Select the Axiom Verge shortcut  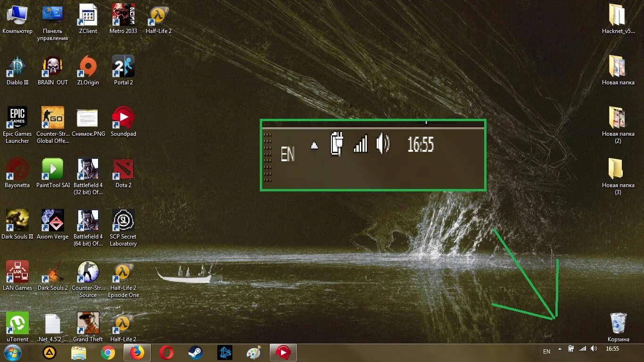coord(52,224)
